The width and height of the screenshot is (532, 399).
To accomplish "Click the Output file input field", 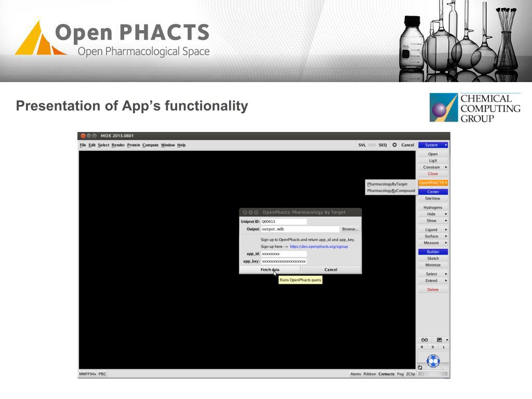I will (300, 229).
